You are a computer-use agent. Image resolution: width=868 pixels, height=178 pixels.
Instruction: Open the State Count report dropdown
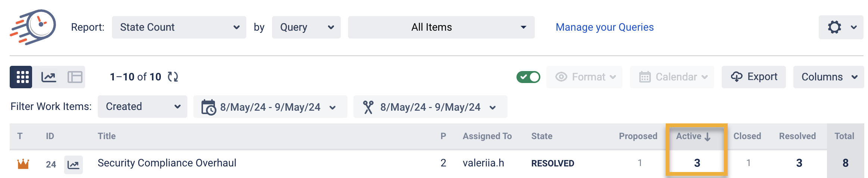179,27
